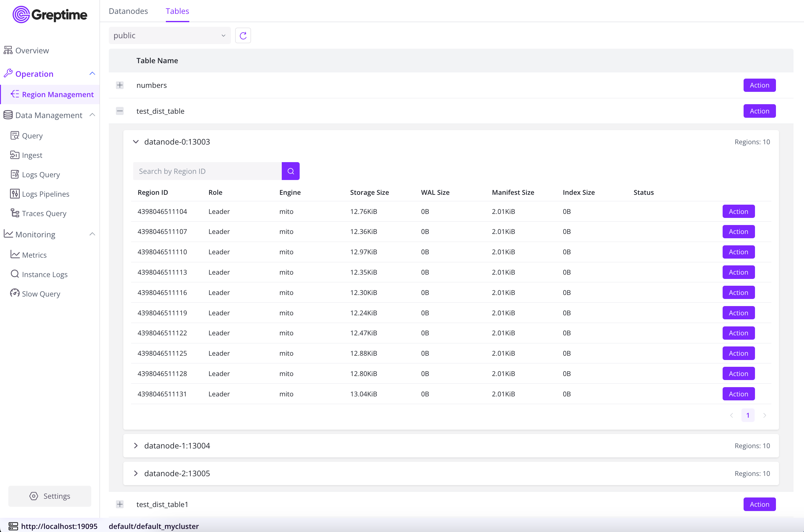Collapse the datanode-0:13003 panel
804x532 pixels.
[136, 142]
